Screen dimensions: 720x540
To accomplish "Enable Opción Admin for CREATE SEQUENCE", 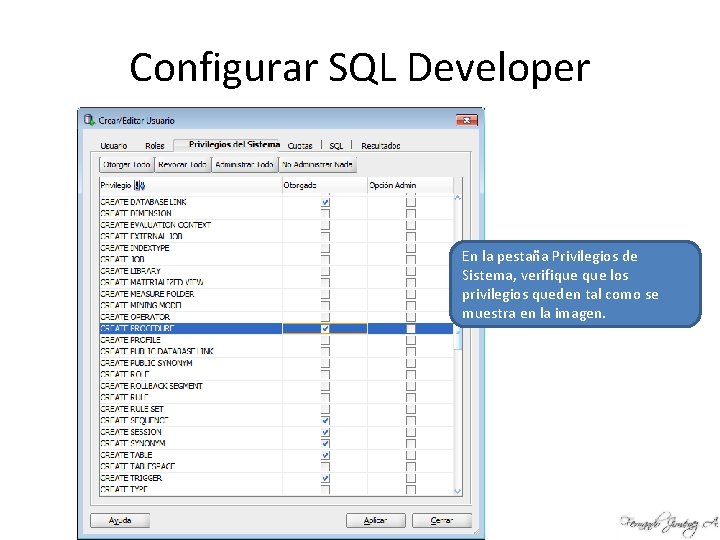I will (x=411, y=420).
